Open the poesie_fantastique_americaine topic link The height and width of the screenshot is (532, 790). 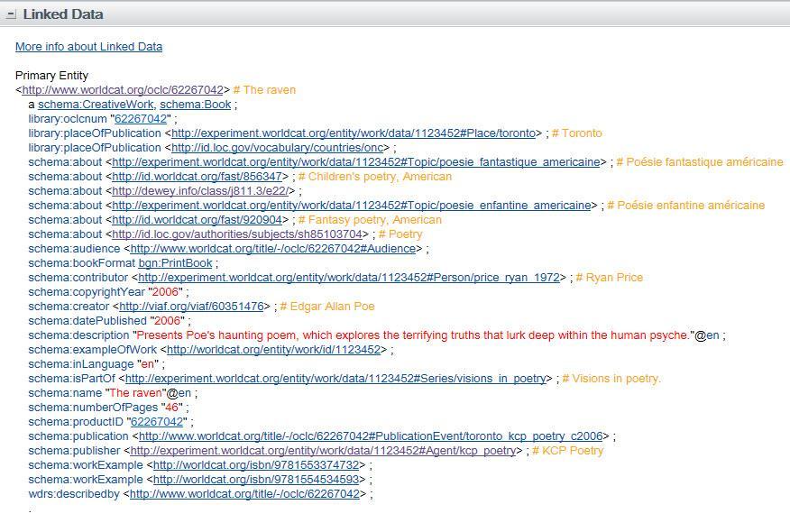click(356, 162)
